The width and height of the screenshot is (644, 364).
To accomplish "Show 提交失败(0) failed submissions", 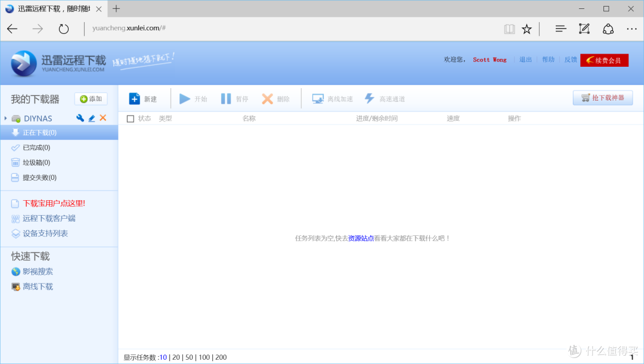I will (x=39, y=178).
